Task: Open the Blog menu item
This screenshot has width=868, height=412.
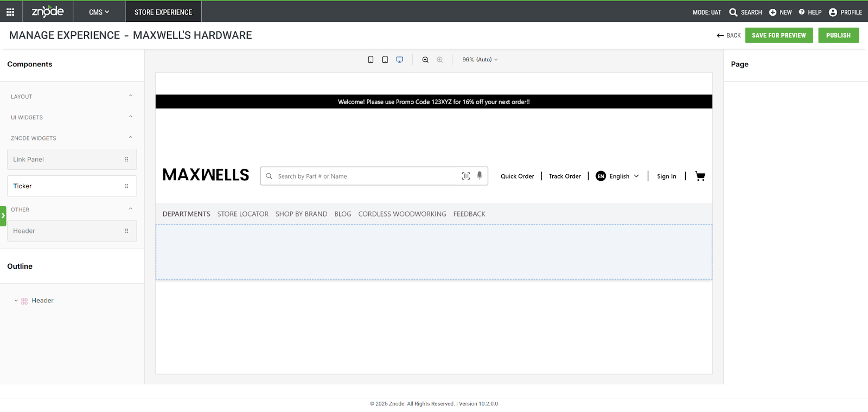Action: (343, 214)
